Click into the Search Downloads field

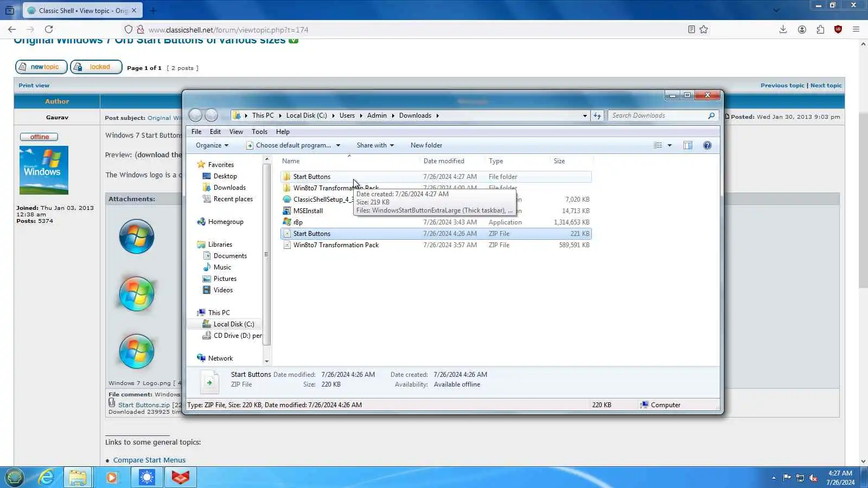click(x=658, y=115)
